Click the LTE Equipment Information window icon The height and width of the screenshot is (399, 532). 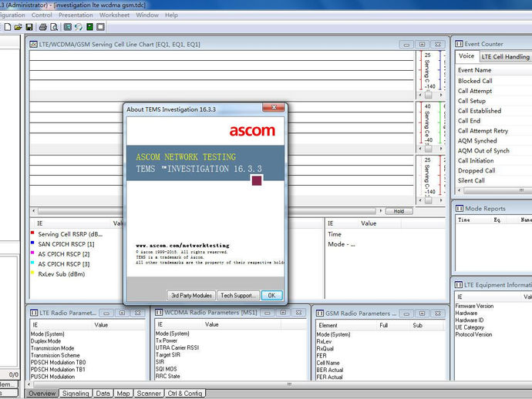coord(459,285)
